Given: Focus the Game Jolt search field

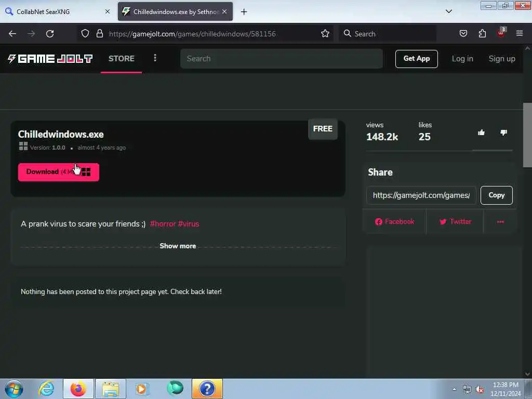Looking at the screenshot, I should point(282,59).
